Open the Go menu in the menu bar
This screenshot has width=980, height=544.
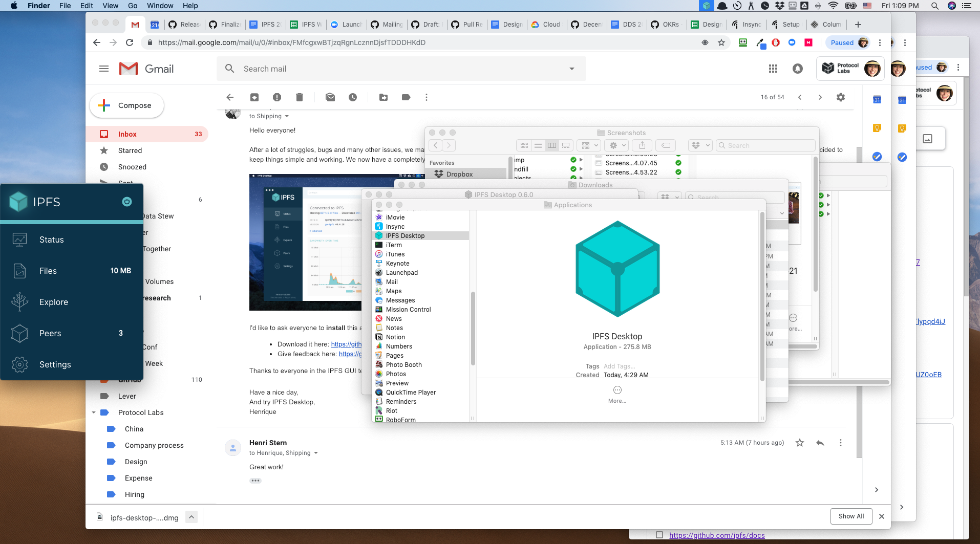pos(133,6)
